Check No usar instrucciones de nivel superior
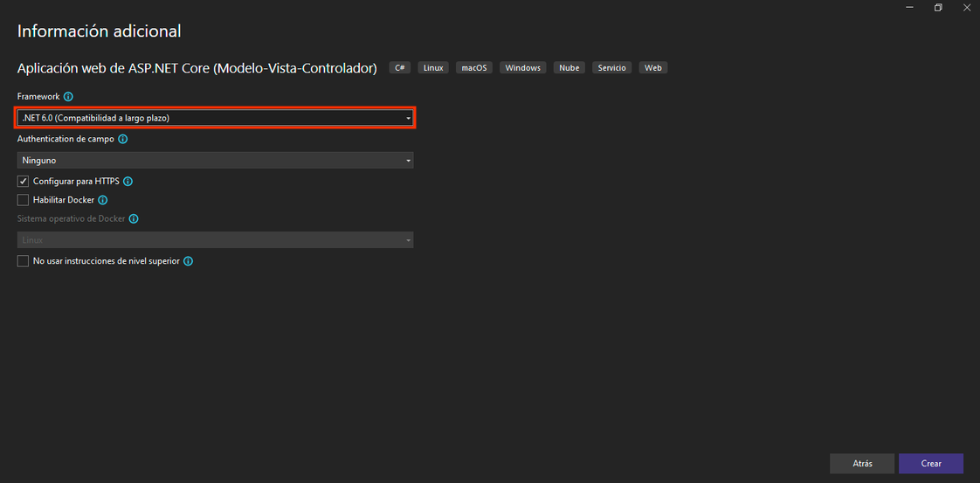The width and height of the screenshot is (980, 483). click(24, 261)
